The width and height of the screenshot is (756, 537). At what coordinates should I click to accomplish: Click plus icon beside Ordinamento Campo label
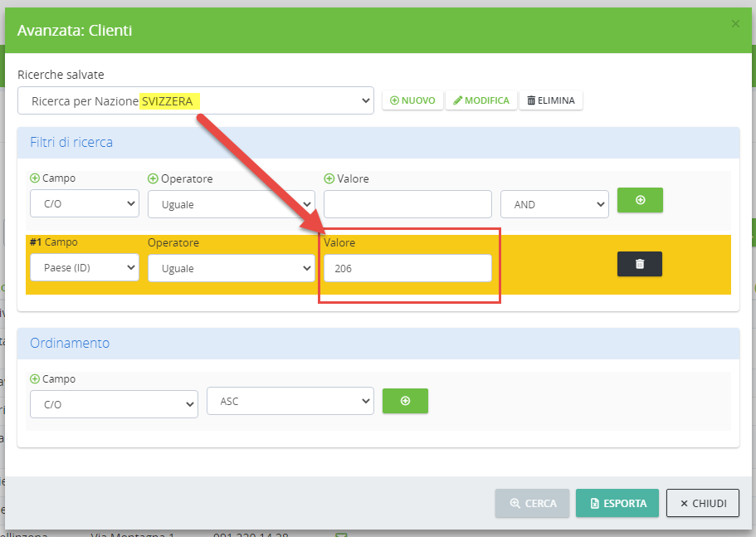coord(35,378)
